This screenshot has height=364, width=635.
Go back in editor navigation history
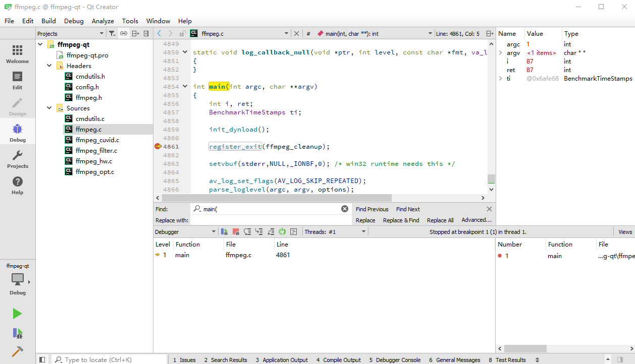pyautogui.click(x=159, y=33)
